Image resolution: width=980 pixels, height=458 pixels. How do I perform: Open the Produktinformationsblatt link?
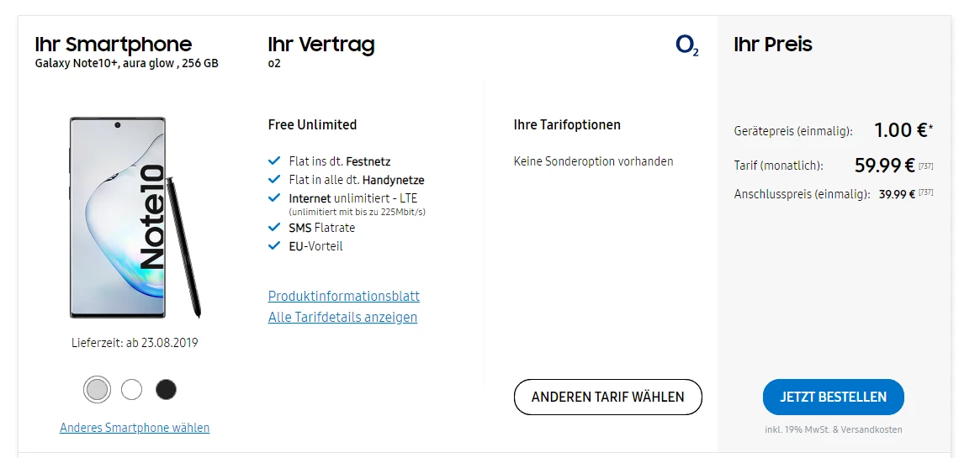tap(343, 296)
